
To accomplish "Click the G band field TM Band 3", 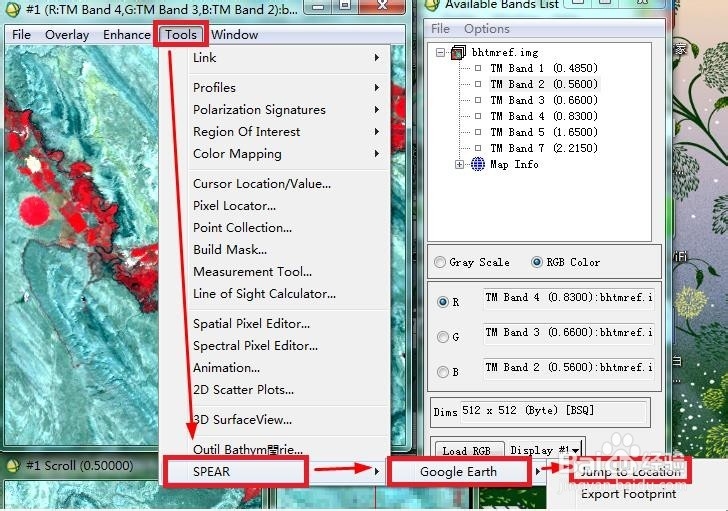I will click(x=569, y=333).
